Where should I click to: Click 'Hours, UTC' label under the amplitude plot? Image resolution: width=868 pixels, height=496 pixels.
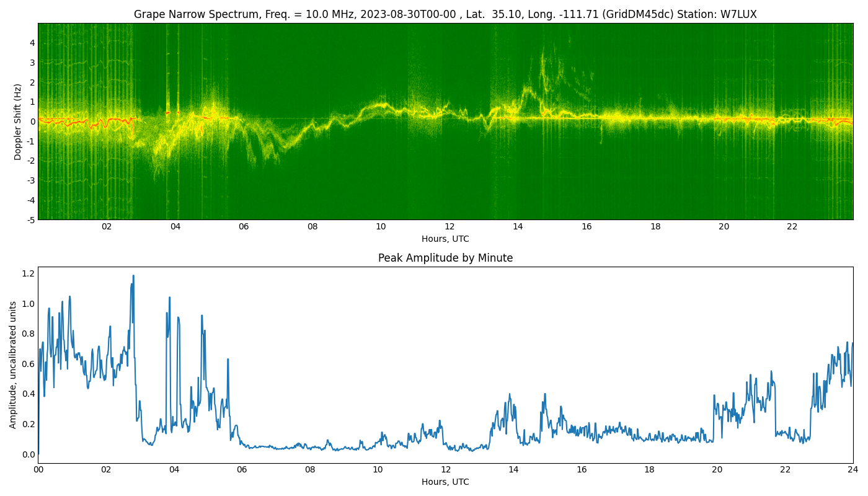445,482
